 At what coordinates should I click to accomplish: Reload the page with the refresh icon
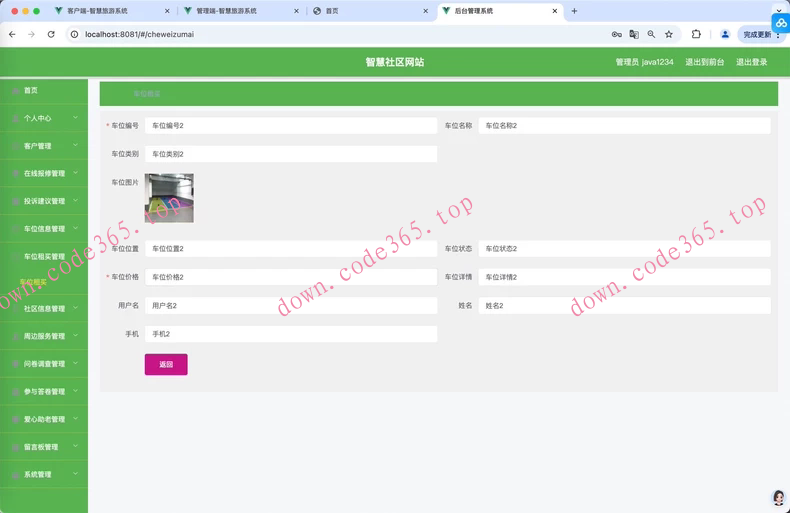pos(51,34)
